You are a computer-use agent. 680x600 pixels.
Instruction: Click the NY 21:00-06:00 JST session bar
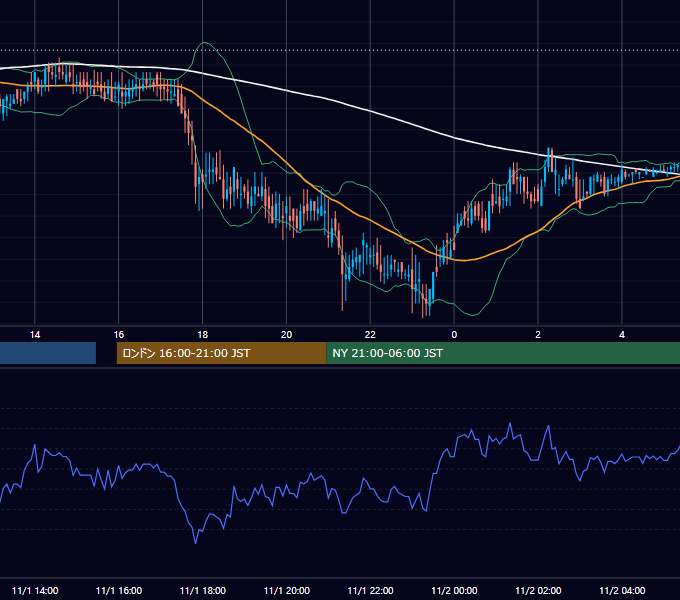(x=503, y=353)
